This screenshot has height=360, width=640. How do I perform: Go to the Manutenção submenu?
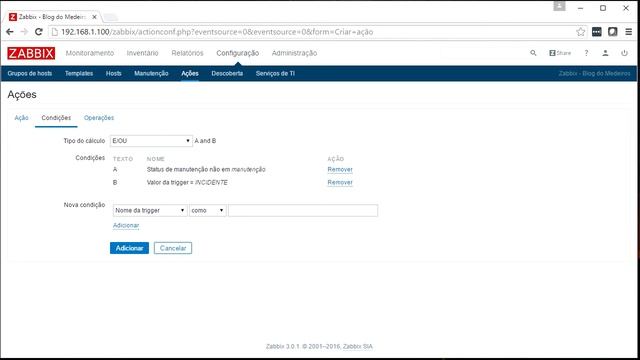(151, 73)
